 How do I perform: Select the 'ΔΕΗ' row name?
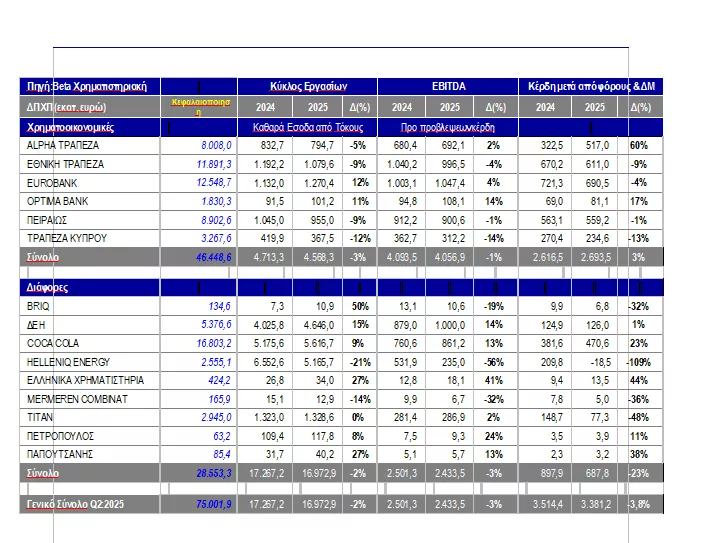[x=36, y=325]
